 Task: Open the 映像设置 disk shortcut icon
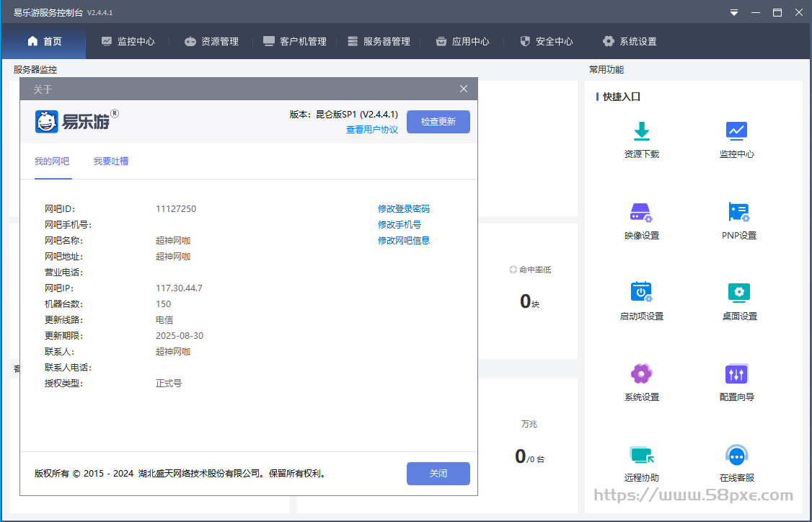pyautogui.click(x=641, y=212)
